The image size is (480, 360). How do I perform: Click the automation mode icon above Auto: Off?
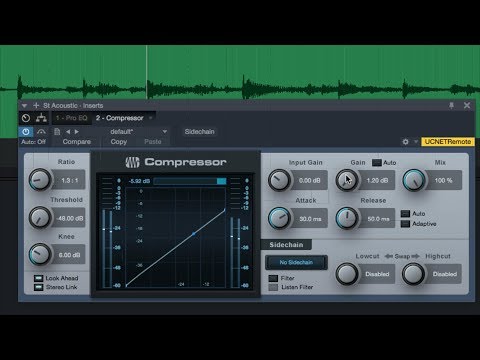tap(41, 132)
